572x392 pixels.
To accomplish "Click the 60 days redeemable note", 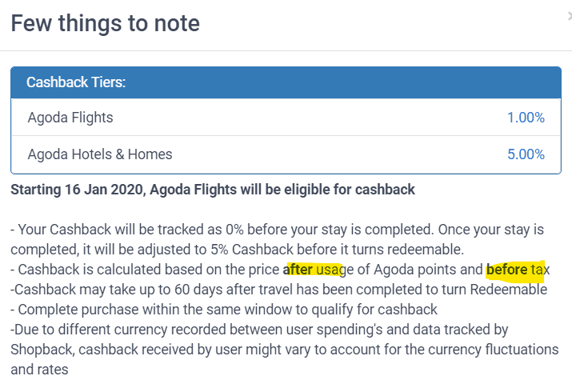I will (x=278, y=290).
